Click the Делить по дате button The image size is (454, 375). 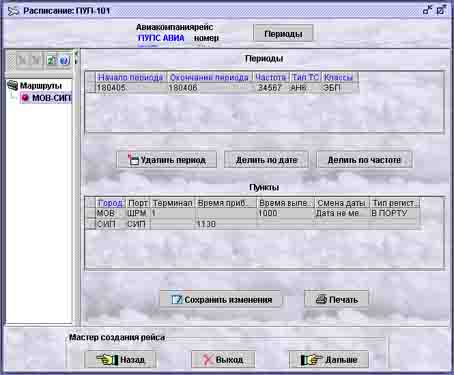[266, 160]
